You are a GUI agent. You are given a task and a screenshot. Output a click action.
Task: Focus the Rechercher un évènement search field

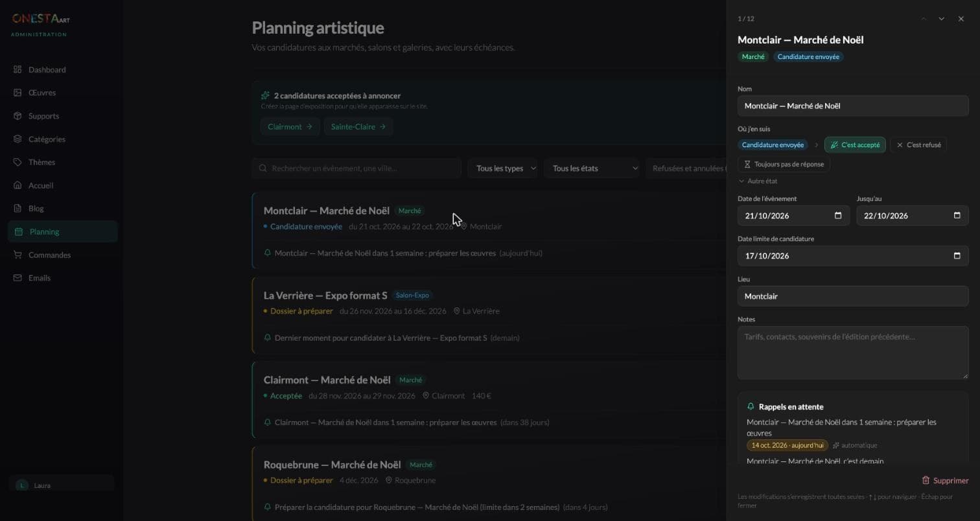[x=356, y=168]
